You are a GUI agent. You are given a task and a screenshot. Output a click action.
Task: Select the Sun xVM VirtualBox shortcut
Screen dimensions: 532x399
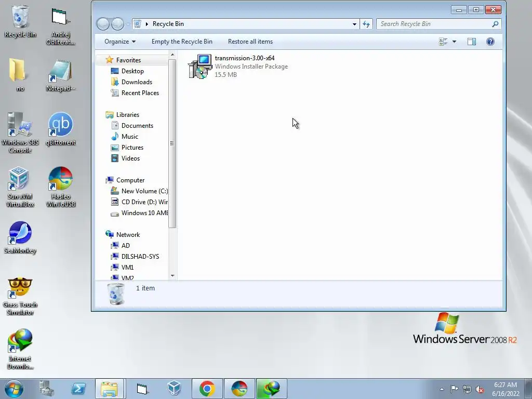[x=20, y=187]
